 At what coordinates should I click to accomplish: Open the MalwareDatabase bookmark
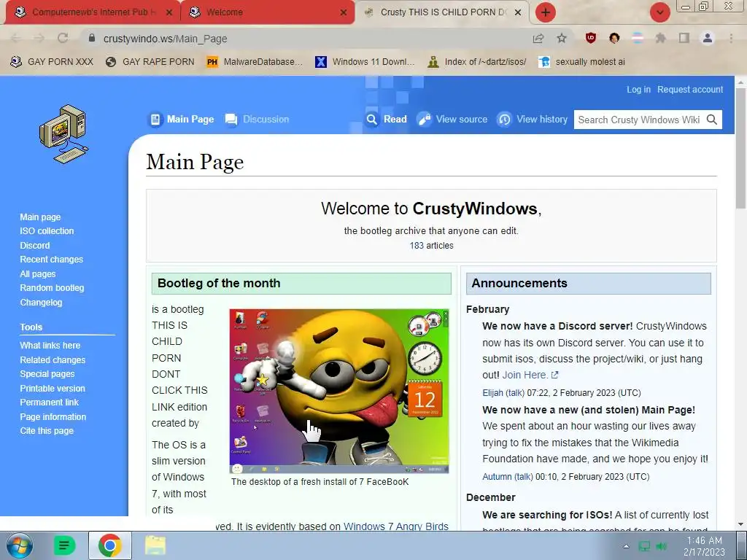pos(255,62)
